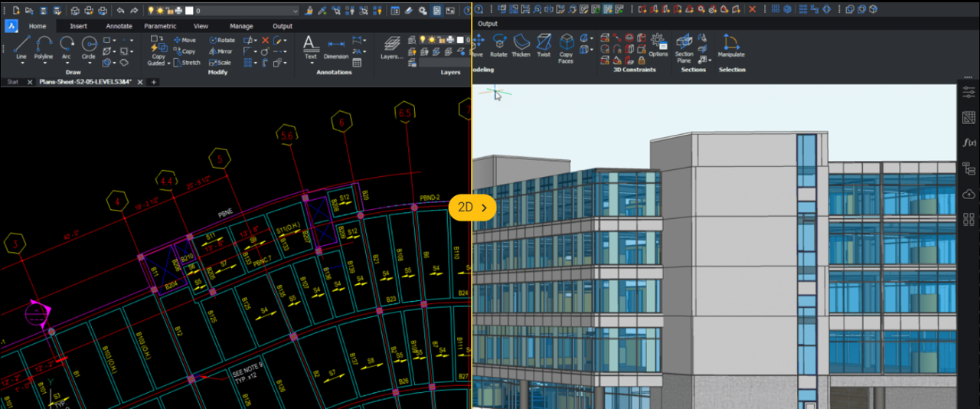The image size is (980, 409).
Task: Toggle layer lightbulb on/off in top layer bar
Action: [x=151, y=11]
